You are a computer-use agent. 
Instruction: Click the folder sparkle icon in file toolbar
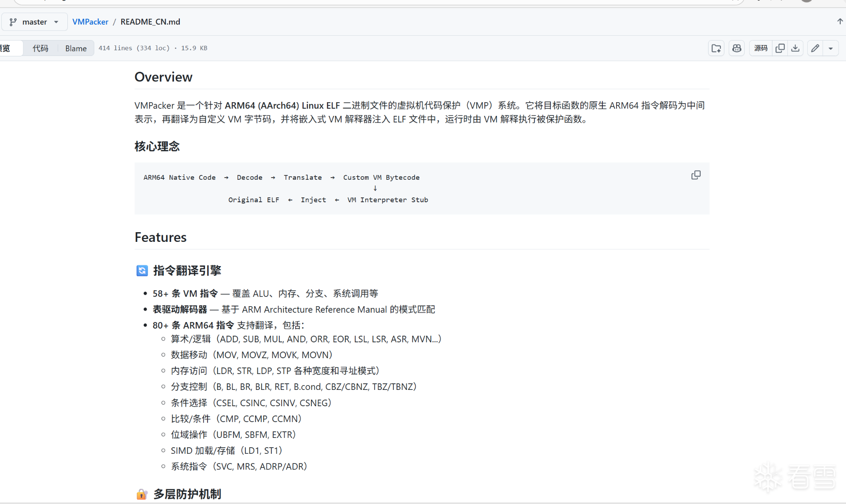tap(716, 48)
